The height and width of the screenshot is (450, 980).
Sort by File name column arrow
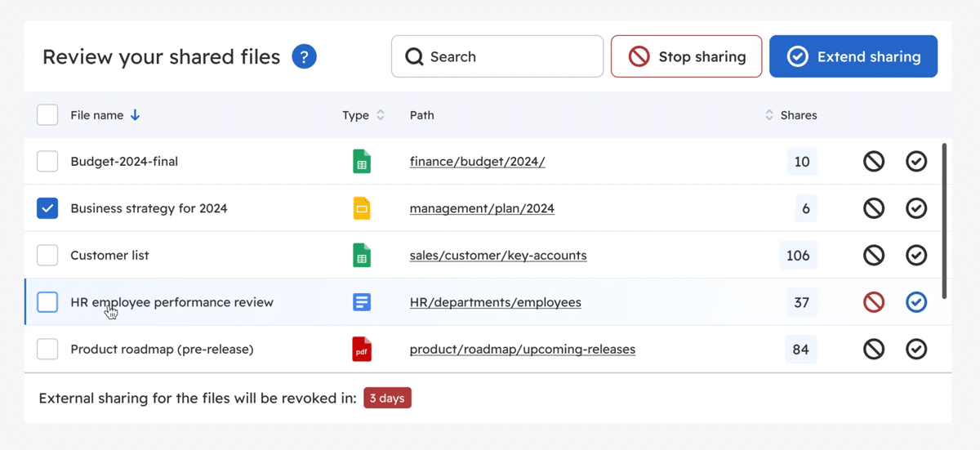pyautogui.click(x=136, y=115)
